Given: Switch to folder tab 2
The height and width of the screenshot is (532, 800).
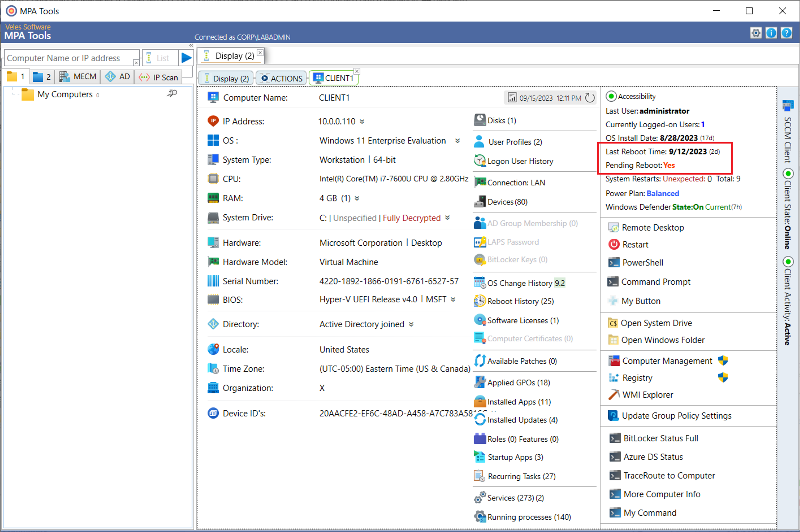Looking at the screenshot, I should point(42,77).
